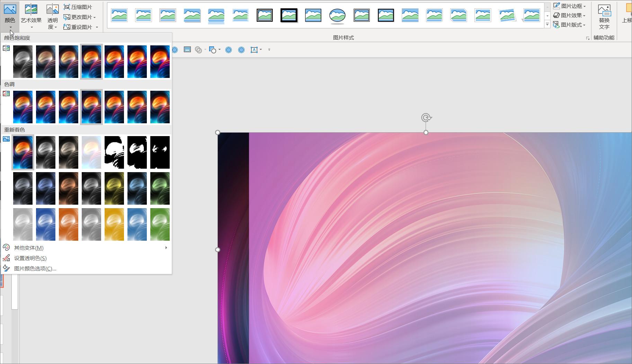Click the merge shapes icon in quick toolbar
Viewport: 632px width, 364px height.
(x=198, y=50)
